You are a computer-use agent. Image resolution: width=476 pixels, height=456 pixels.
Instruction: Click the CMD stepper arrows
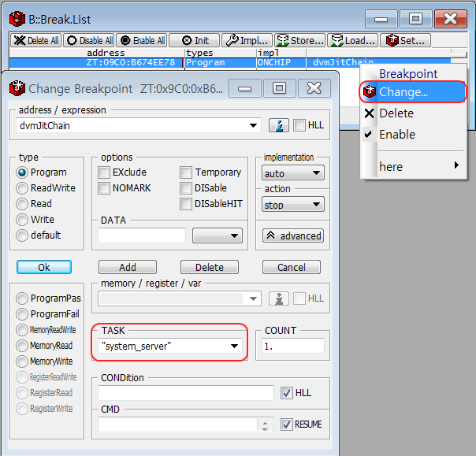tap(265, 424)
